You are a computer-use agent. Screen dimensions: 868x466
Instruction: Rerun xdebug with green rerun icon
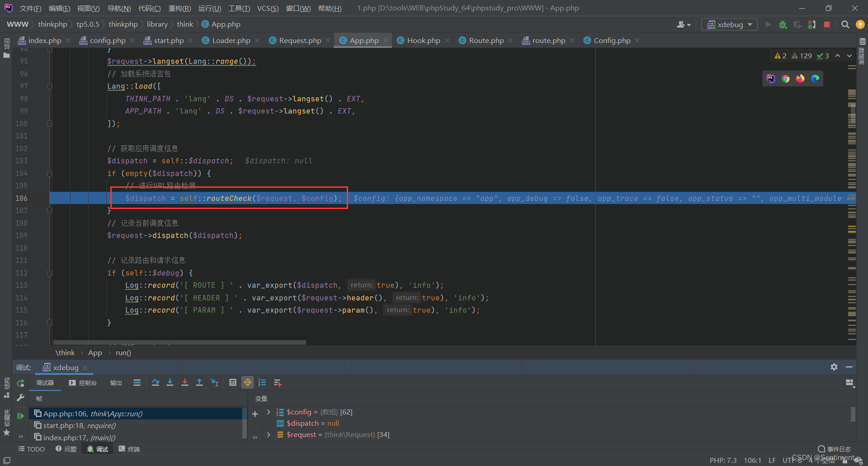(x=20, y=383)
